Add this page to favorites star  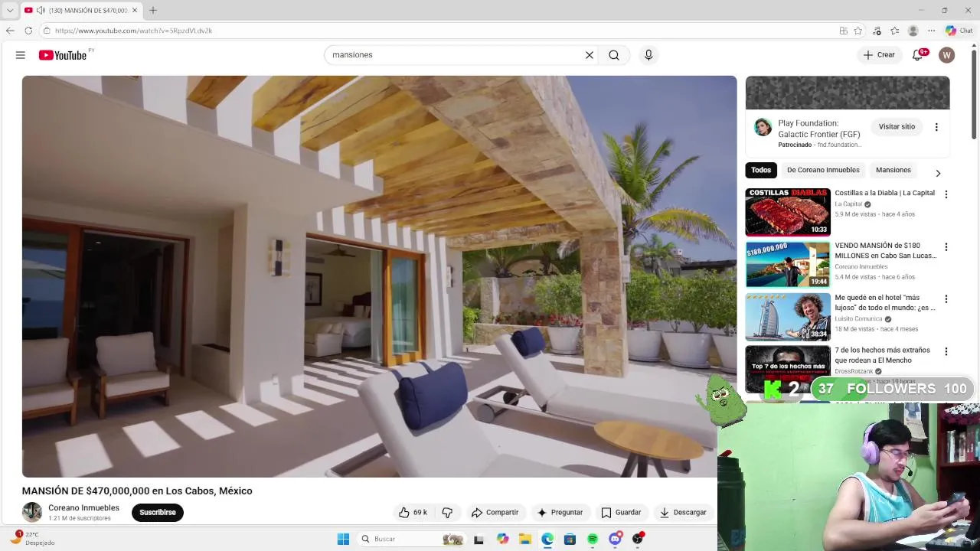[x=858, y=31]
